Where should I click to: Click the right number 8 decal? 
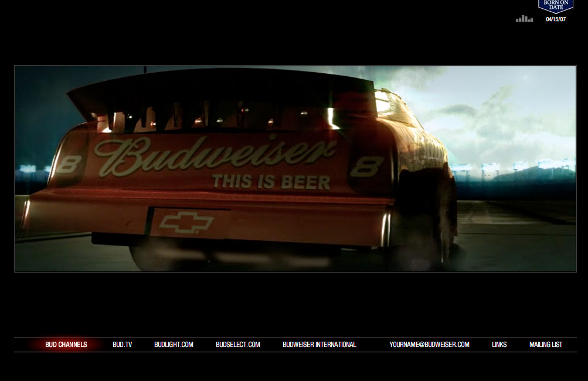pos(367,166)
